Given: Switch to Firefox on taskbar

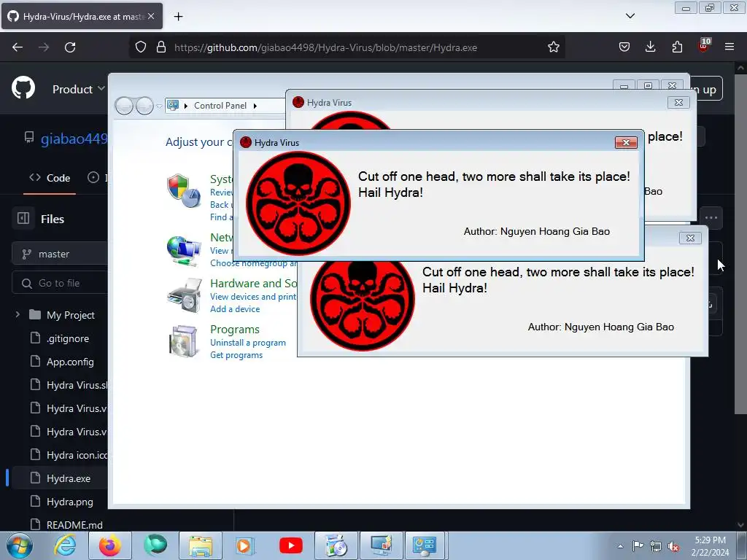Looking at the screenshot, I should point(110,545).
